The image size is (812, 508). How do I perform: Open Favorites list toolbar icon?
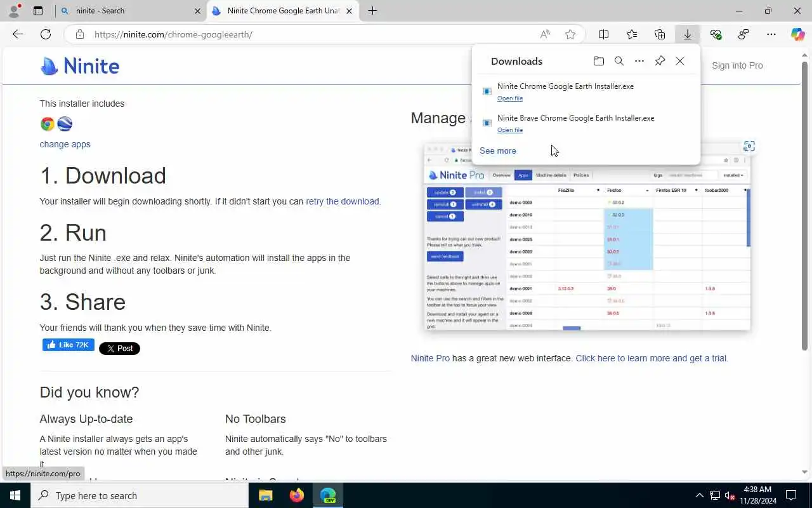[x=632, y=34]
